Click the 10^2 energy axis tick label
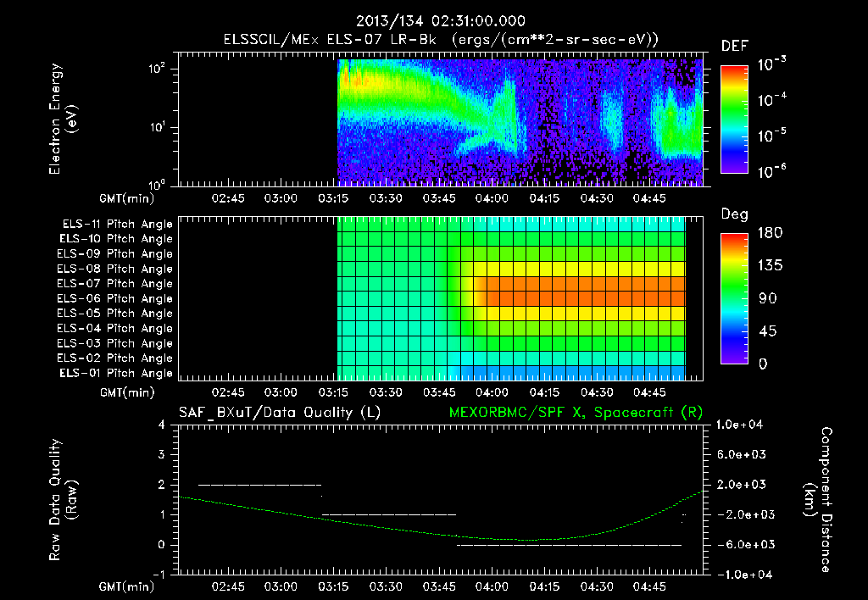868x600 pixels. point(157,69)
